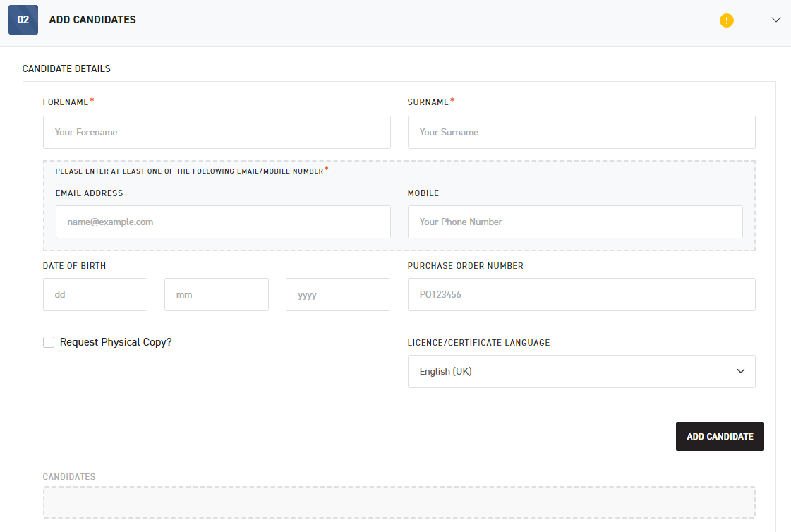Select the CANDIDATE DETAILS heading
The width and height of the screenshot is (791, 532).
click(x=66, y=68)
